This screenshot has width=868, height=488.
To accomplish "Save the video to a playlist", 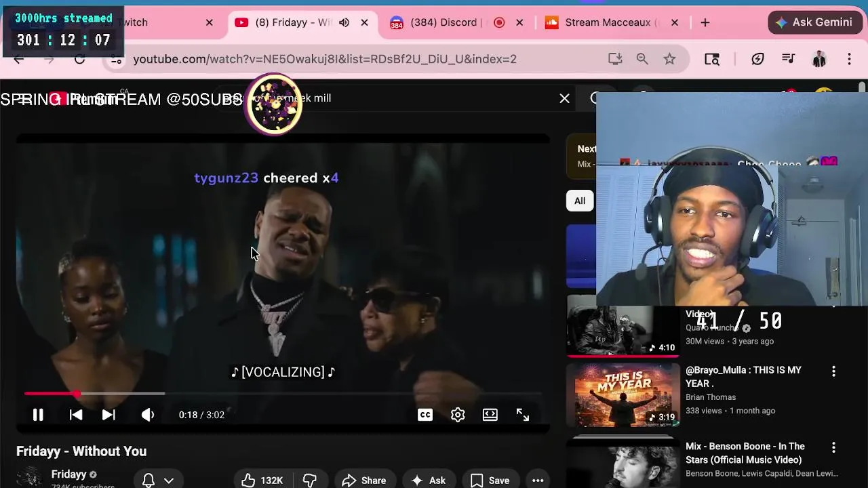I will click(x=490, y=481).
